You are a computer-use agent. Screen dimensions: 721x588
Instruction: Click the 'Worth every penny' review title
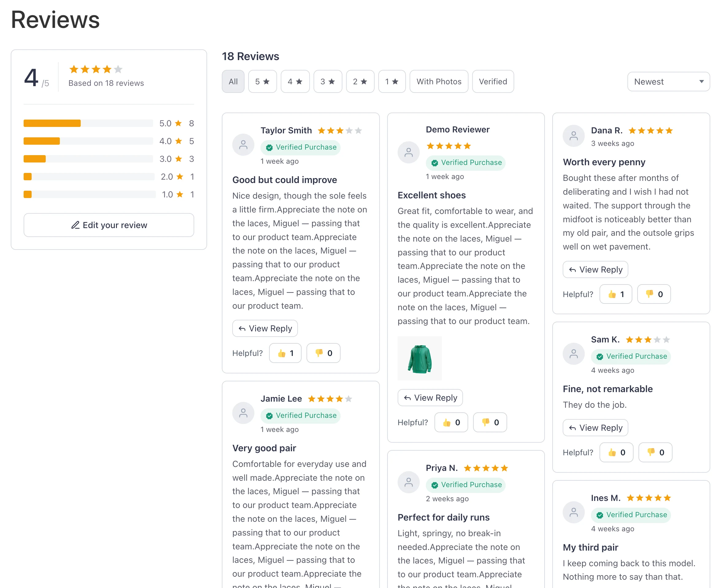[604, 162]
